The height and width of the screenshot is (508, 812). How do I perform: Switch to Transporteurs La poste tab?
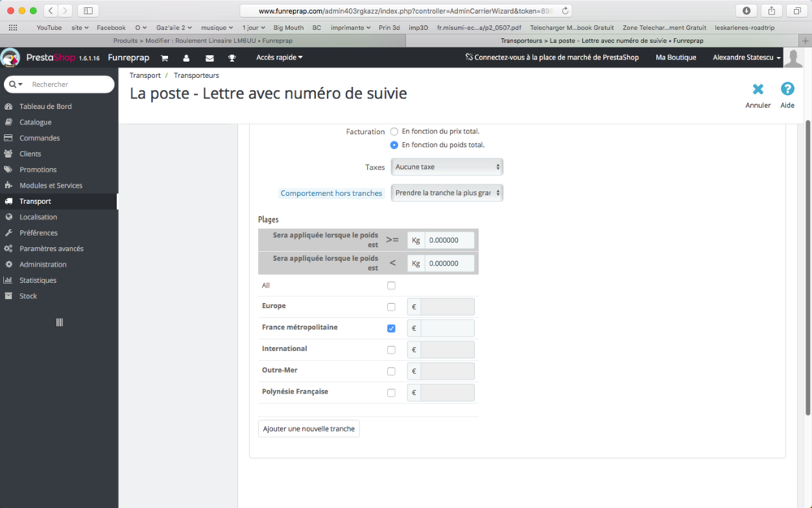click(x=602, y=41)
